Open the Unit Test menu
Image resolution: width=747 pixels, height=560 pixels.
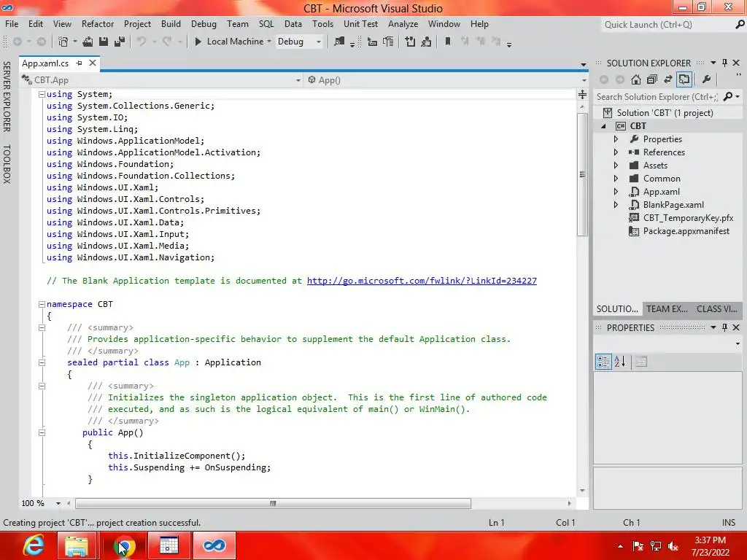click(x=360, y=24)
